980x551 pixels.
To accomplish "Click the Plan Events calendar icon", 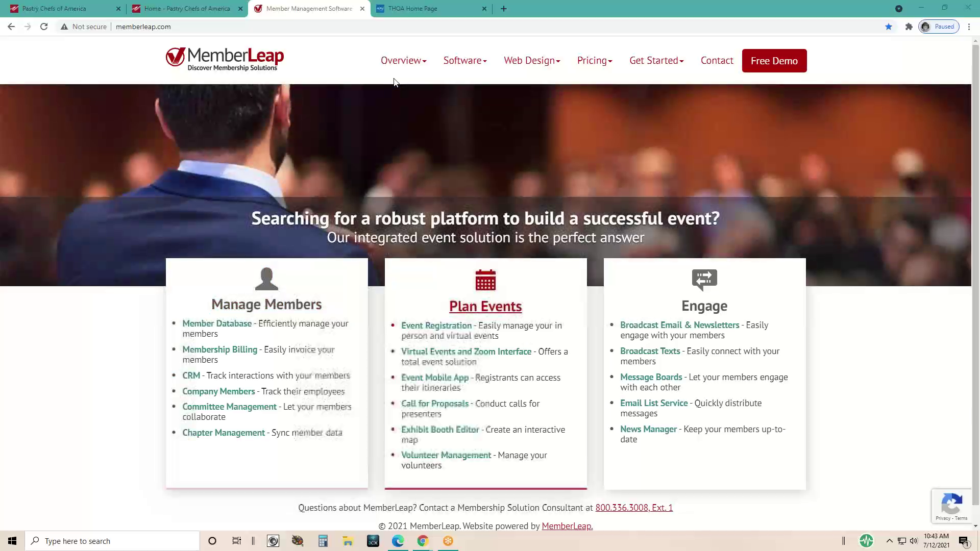I will click(485, 280).
